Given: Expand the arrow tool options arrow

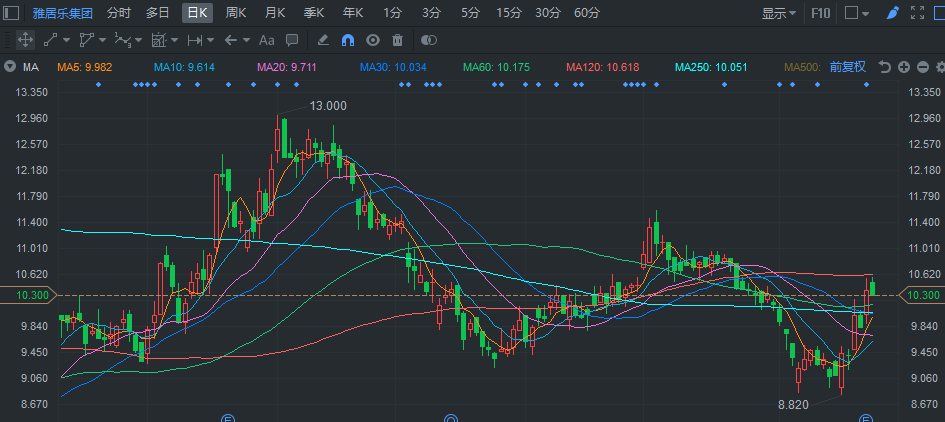Looking at the screenshot, I should pyautogui.click(x=246, y=40).
